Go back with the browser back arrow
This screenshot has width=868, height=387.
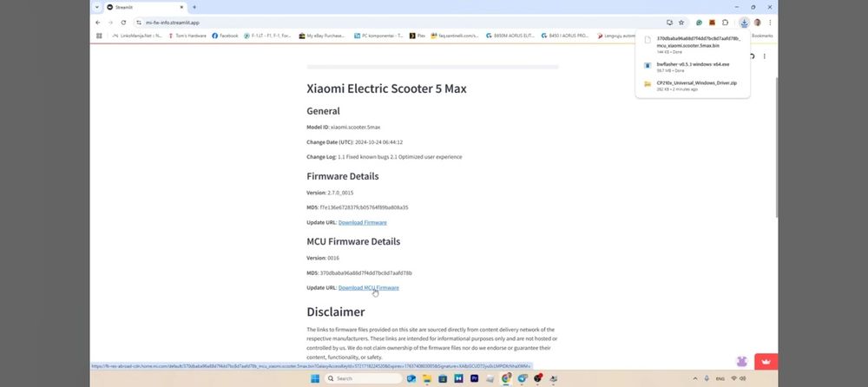click(x=98, y=23)
